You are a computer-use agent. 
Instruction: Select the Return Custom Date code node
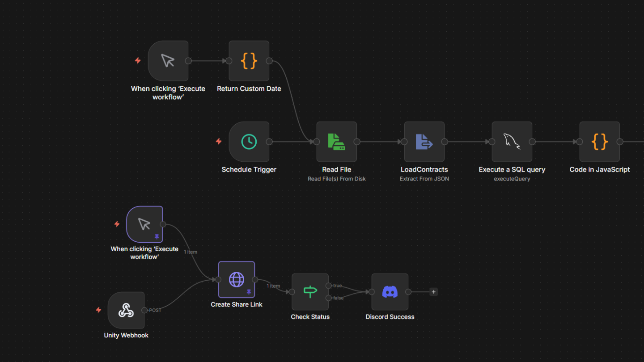pos(249,61)
